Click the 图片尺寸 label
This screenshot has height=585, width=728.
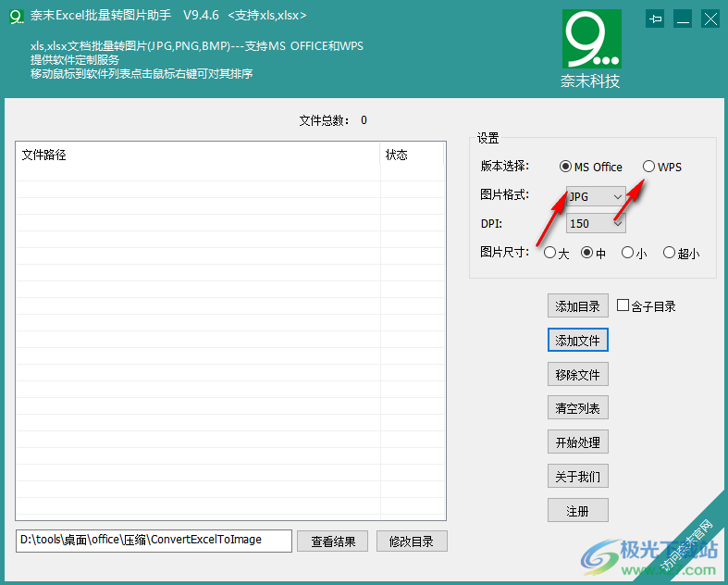tap(505, 253)
